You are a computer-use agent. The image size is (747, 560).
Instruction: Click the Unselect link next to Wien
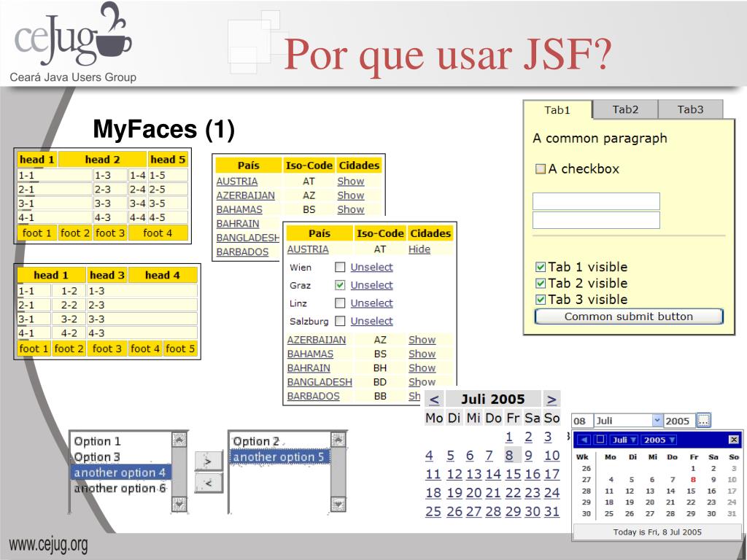click(x=371, y=267)
